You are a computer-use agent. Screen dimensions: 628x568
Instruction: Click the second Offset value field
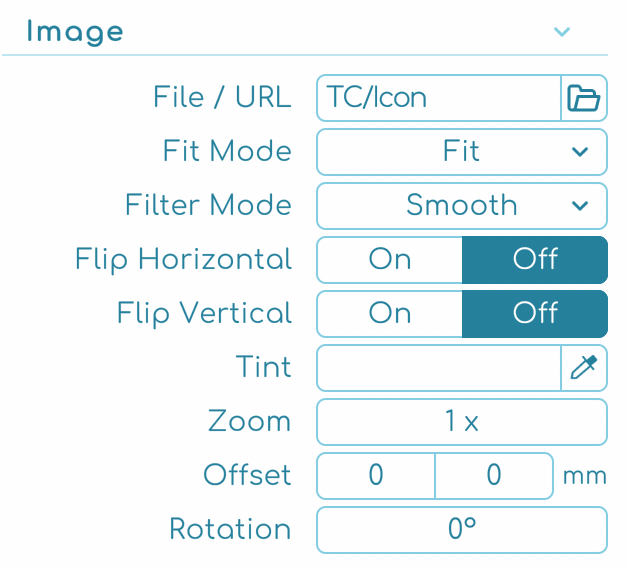[x=494, y=476]
